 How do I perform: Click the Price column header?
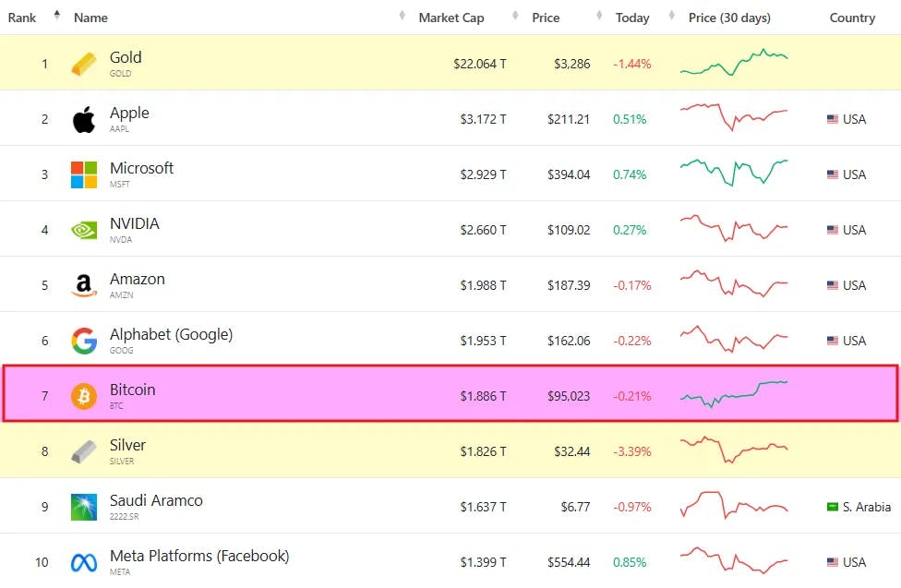546,18
